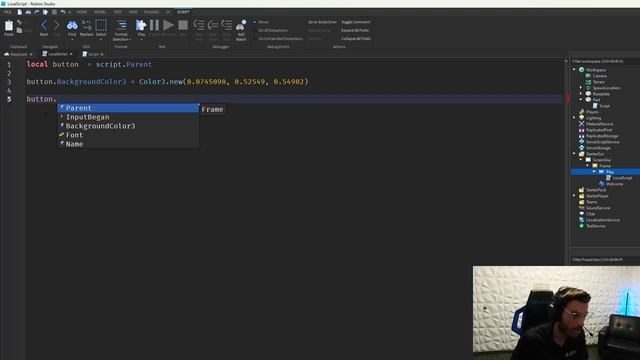
Task: Select Chat service in Explorer
Action: pyautogui.click(x=590, y=214)
